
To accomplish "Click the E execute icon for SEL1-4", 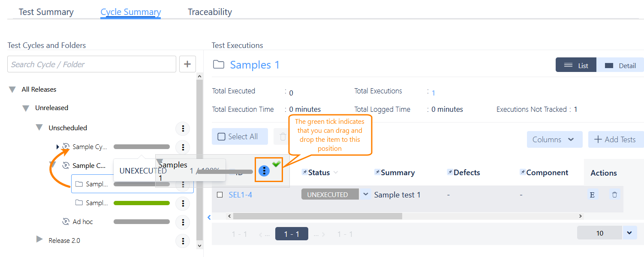I will pyautogui.click(x=592, y=194).
